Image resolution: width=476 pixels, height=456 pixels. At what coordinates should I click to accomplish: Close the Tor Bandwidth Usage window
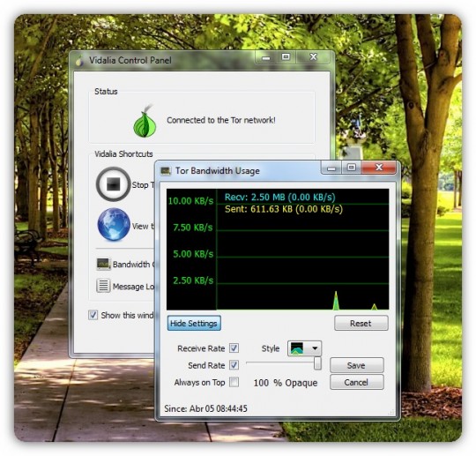point(379,168)
